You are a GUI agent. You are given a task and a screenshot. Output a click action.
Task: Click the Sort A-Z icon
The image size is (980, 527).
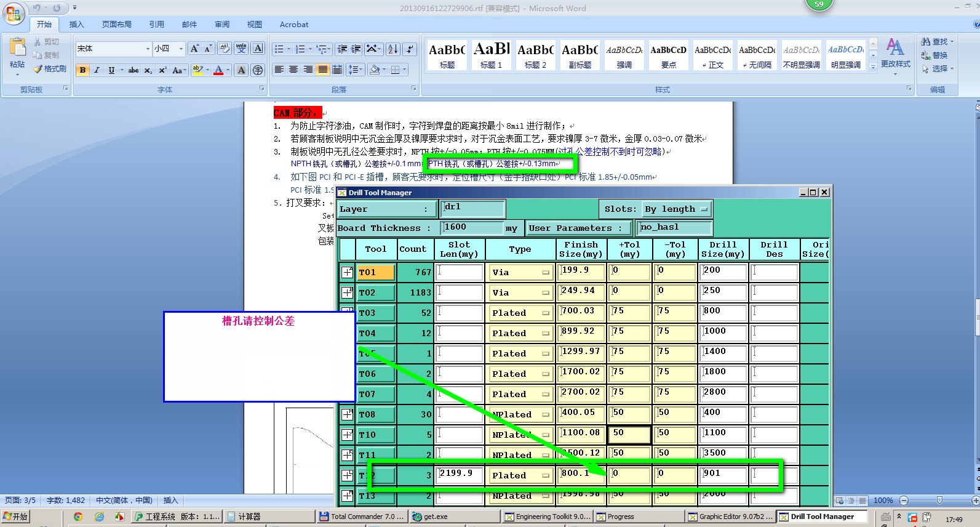(393, 49)
